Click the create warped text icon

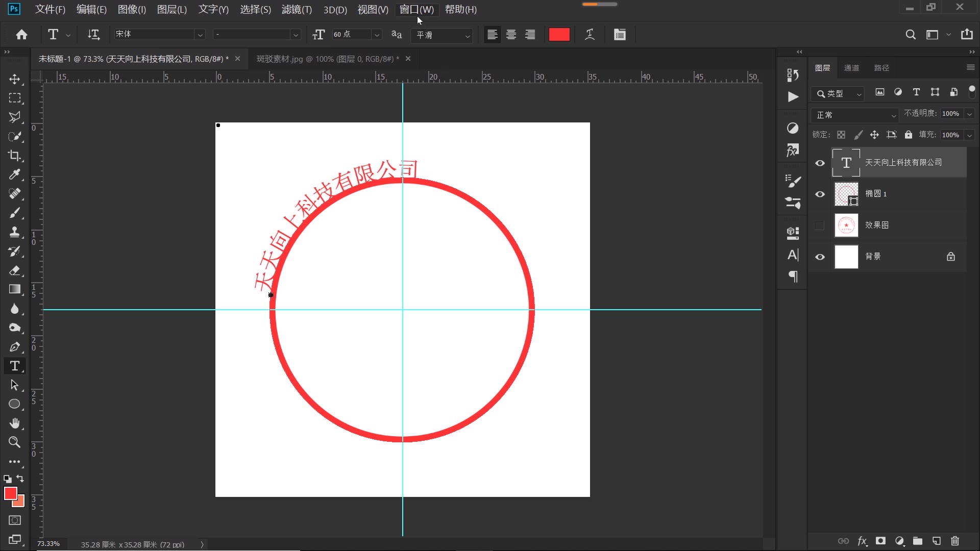(590, 34)
